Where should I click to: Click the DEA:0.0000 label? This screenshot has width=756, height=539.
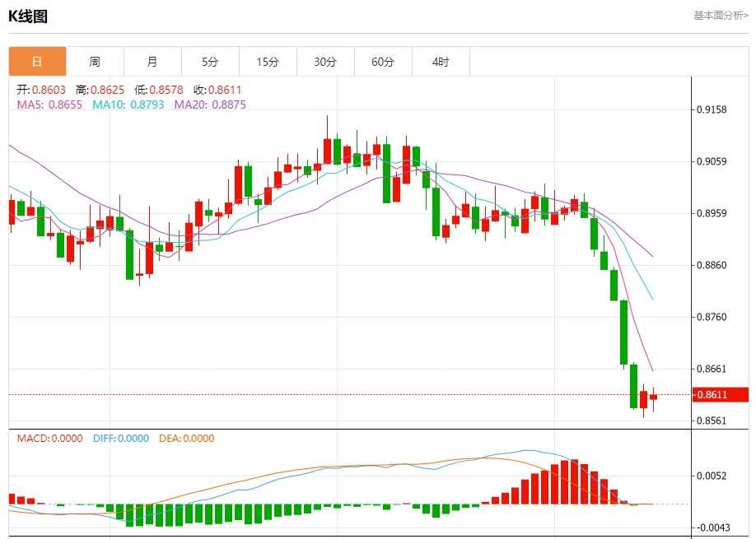(x=187, y=439)
